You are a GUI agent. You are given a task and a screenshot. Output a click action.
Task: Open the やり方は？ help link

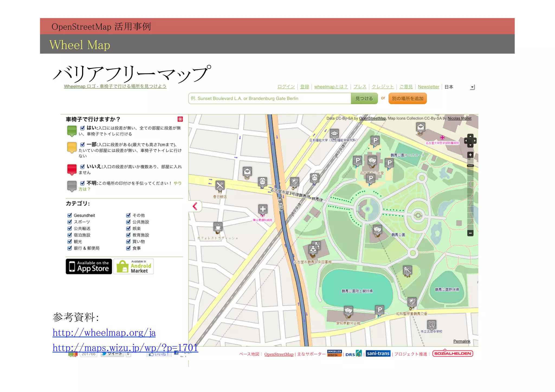tap(130, 186)
